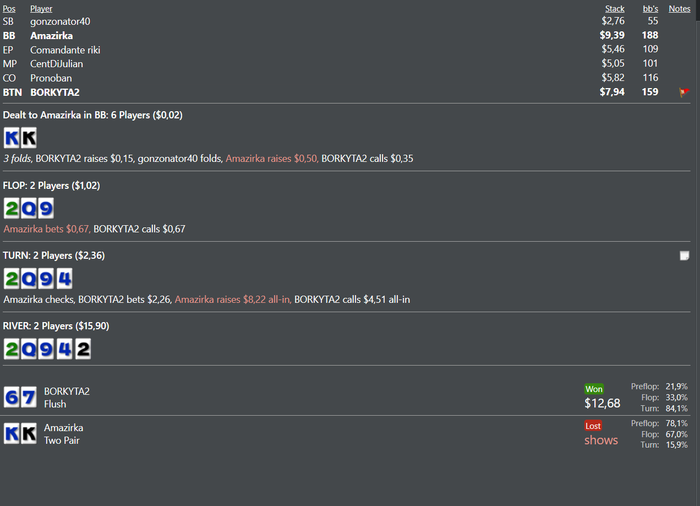Image resolution: width=700 pixels, height=506 pixels.
Task: Toggle the checkbox in the TURN section
Action: pos(684,256)
